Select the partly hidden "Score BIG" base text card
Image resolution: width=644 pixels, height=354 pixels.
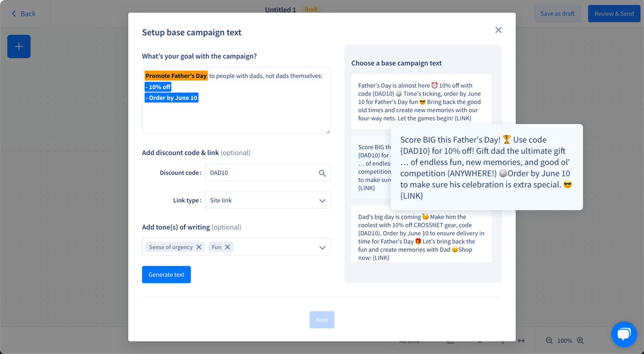click(371, 168)
